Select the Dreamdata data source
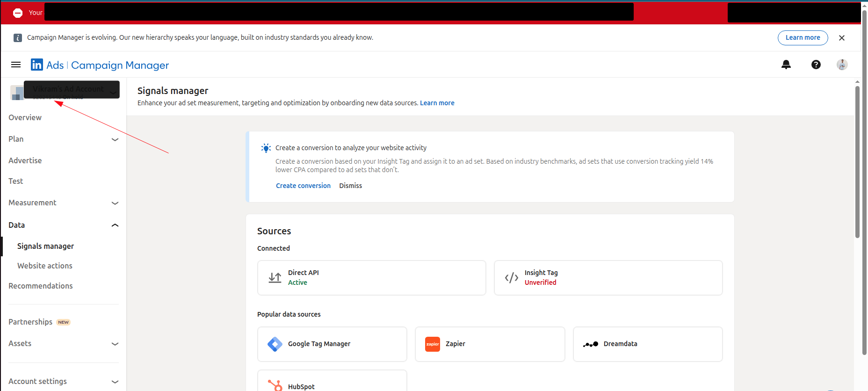The image size is (868, 391). 648,344
